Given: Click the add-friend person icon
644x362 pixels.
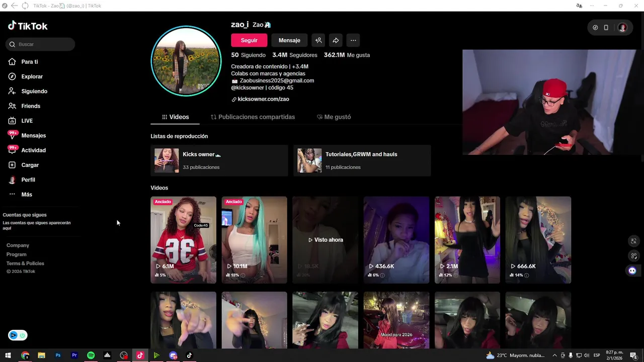Looking at the screenshot, I should [x=318, y=40].
